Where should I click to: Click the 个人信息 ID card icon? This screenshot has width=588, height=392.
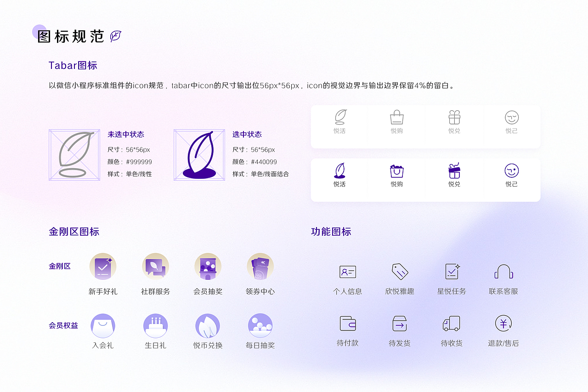[x=347, y=272]
